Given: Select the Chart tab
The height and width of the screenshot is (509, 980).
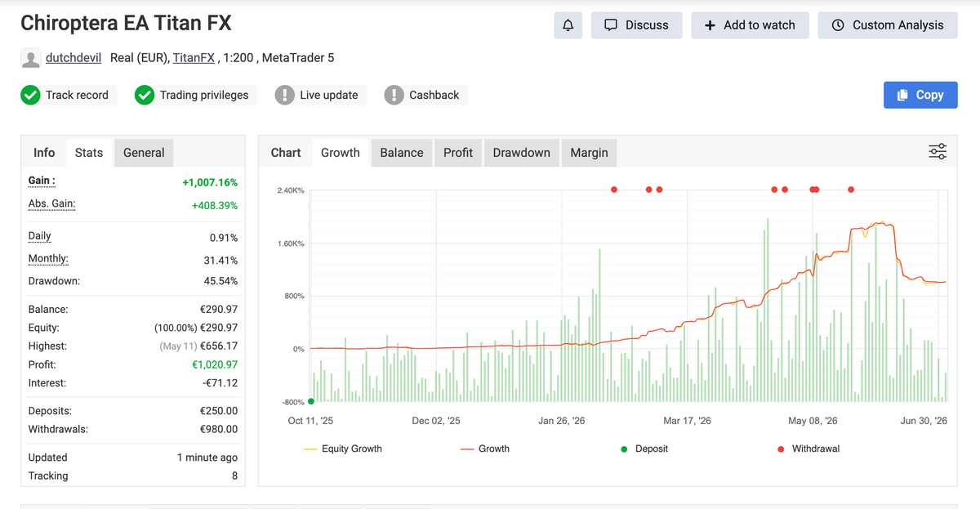Looking at the screenshot, I should tap(286, 153).
